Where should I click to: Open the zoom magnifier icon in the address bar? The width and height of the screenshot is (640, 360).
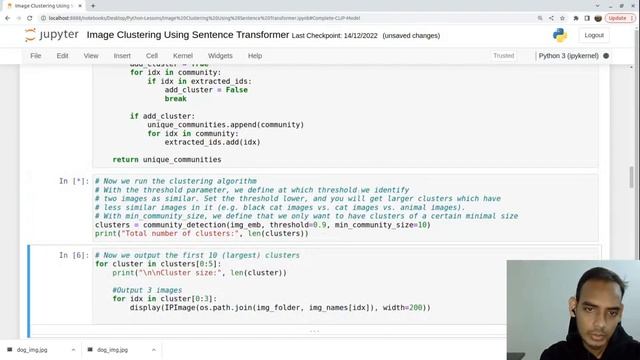point(540,18)
